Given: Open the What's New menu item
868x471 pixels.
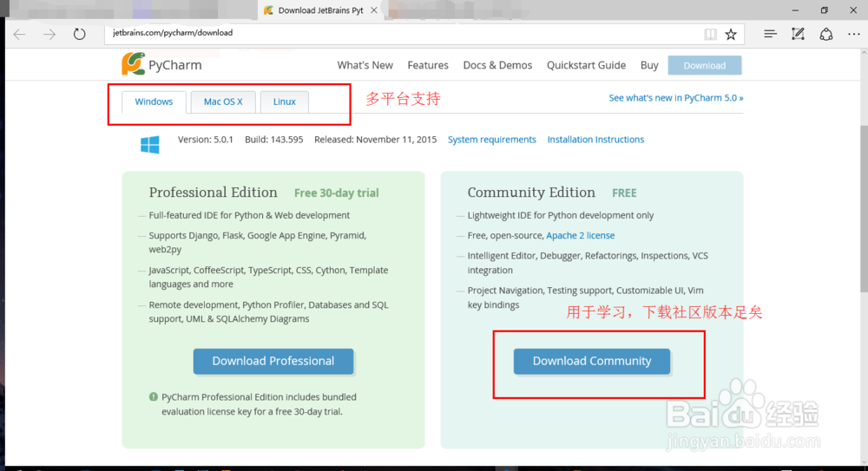Looking at the screenshot, I should coord(365,65).
